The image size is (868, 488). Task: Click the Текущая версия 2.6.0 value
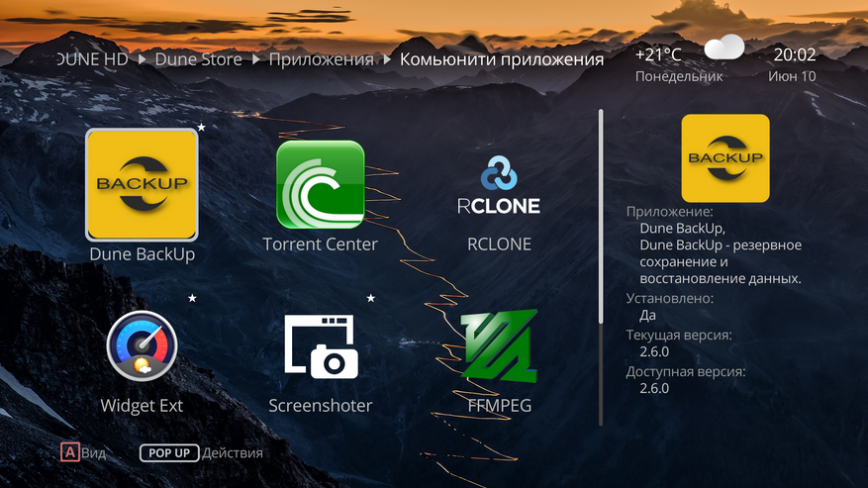coord(654,351)
